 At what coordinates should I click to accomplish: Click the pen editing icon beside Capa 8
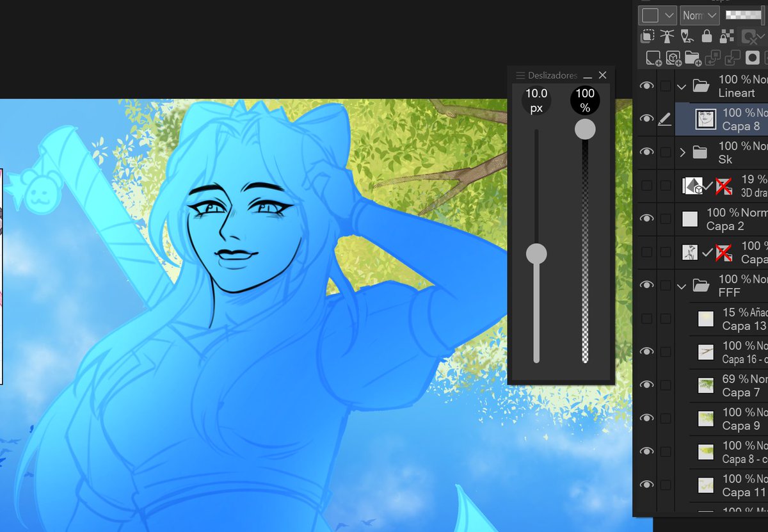point(665,119)
